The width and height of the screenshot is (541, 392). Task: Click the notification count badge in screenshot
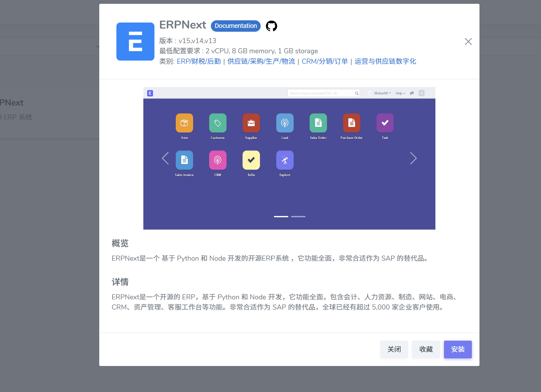(x=421, y=93)
